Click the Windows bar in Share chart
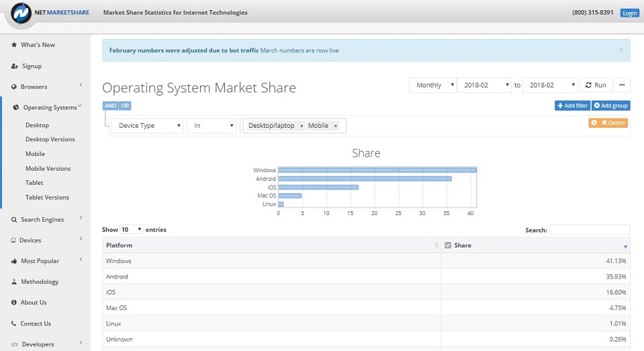Image resolution: width=644 pixels, height=351 pixels. click(x=377, y=170)
